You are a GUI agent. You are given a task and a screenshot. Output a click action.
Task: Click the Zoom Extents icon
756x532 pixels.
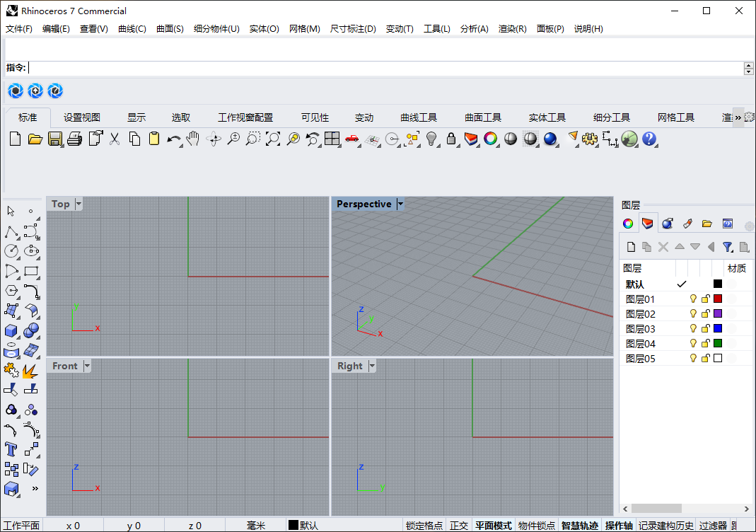[x=273, y=139]
